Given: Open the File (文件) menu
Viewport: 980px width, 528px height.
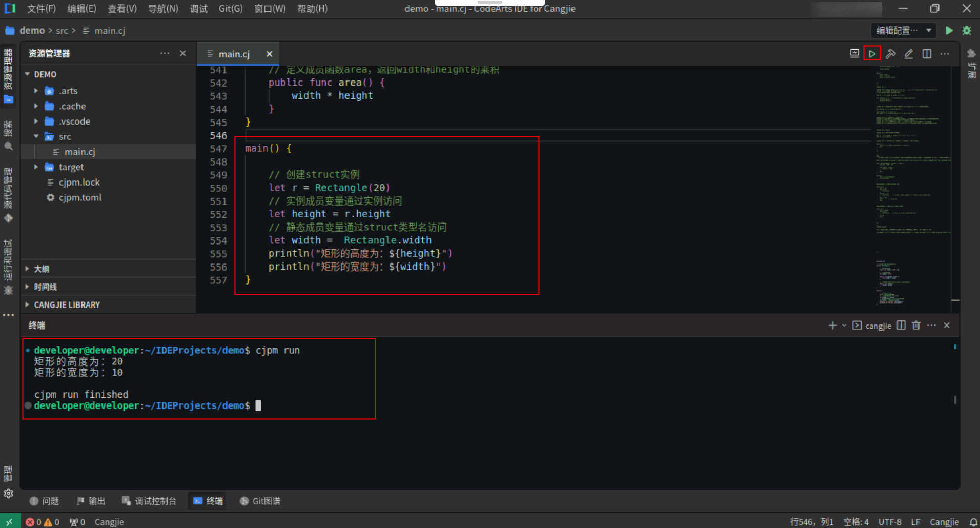Looking at the screenshot, I should click(42, 9).
